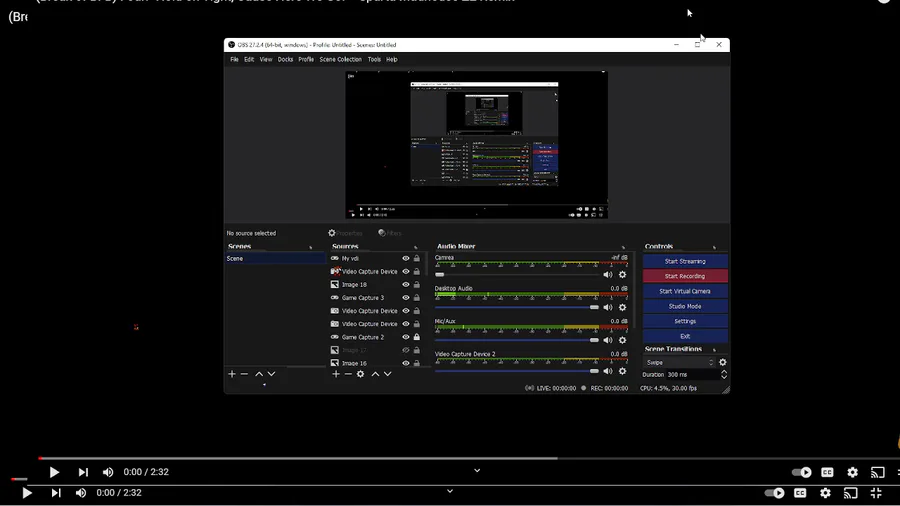Click the video progress bar in upper player

pos(470,458)
